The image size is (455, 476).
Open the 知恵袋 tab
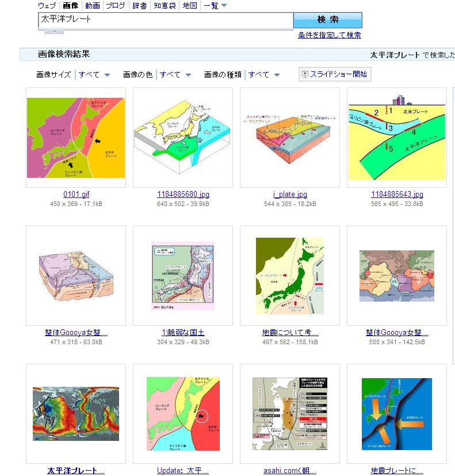click(165, 5)
